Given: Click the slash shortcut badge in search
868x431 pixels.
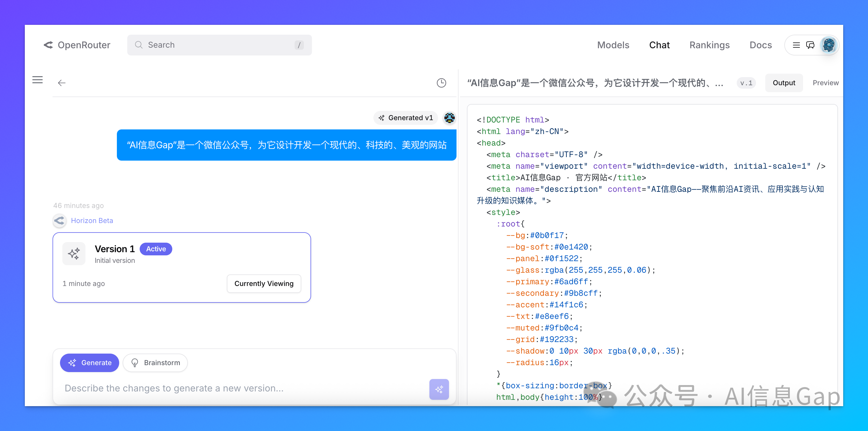Looking at the screenshot, I should (x=299, y=45).
